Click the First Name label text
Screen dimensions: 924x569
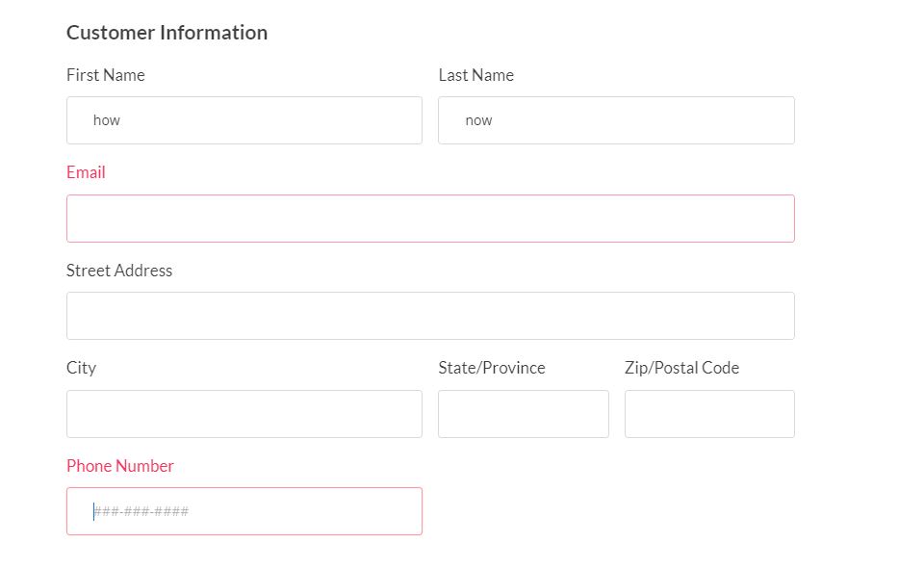coord(106,75)
